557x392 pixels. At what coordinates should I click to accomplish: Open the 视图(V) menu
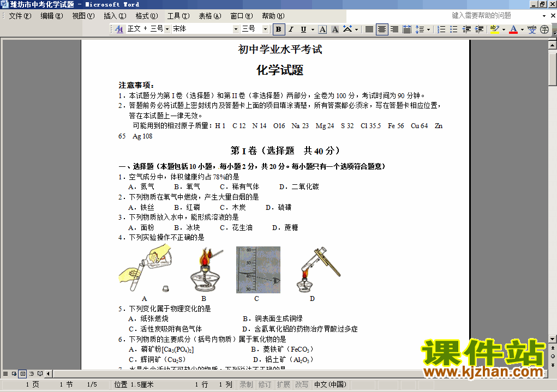pos(83,16)
